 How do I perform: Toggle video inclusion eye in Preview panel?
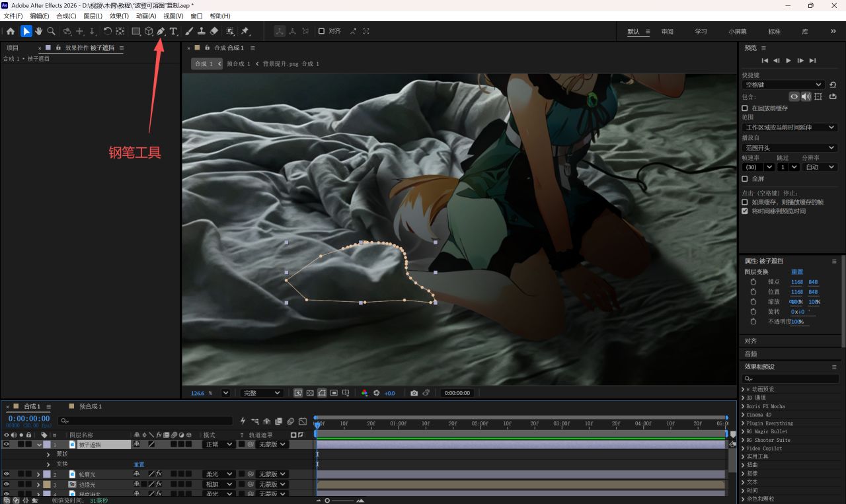pos(794,96)
